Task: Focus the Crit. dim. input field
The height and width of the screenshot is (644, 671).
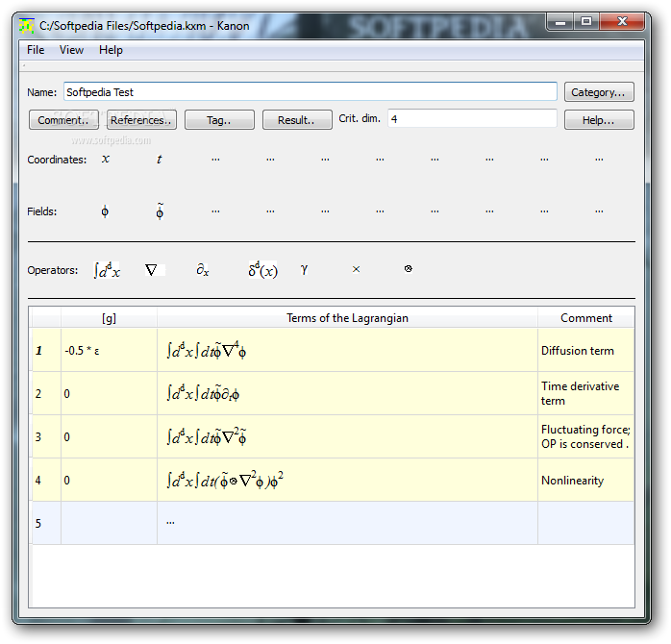Action: [472, 118]
